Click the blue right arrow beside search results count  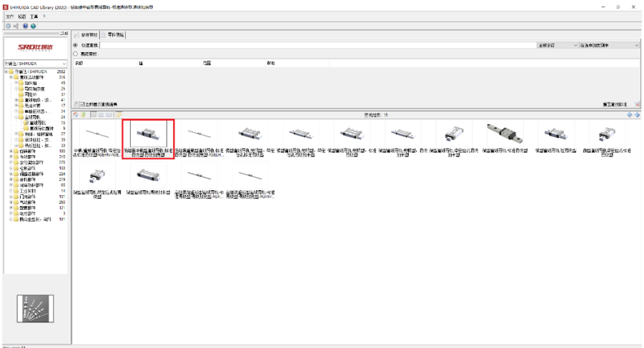pyautogui.click(x=637, y=114)
